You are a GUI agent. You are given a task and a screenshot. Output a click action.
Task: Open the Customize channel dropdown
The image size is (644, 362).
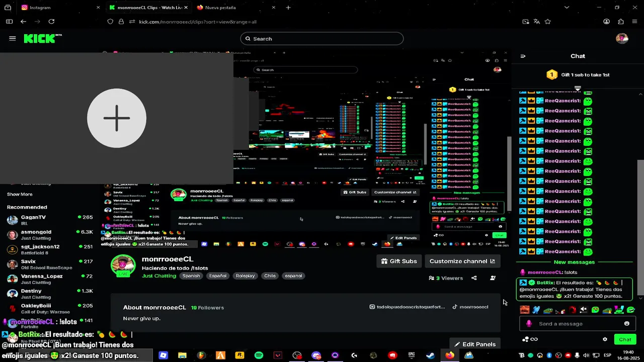[462, 261]
